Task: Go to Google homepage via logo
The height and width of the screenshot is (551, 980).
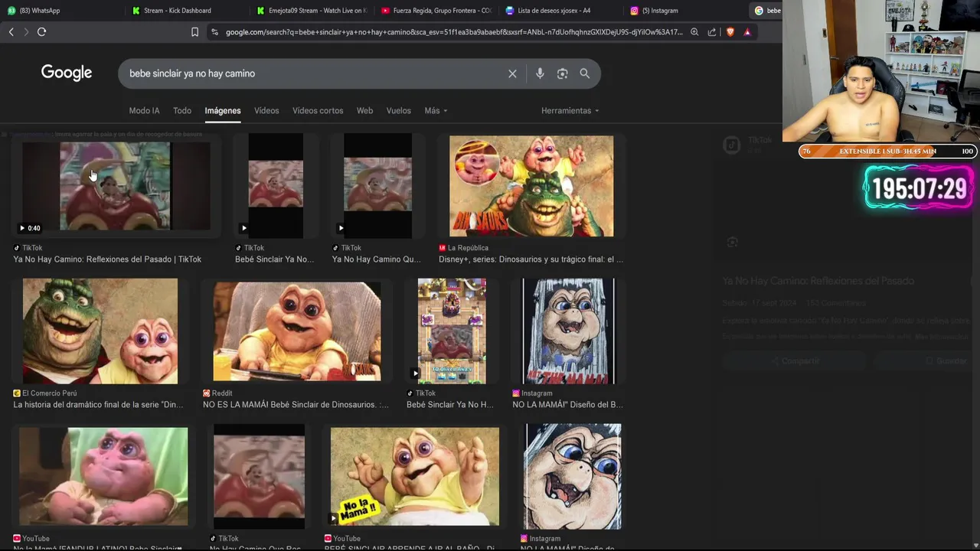Action: (67, 73)
